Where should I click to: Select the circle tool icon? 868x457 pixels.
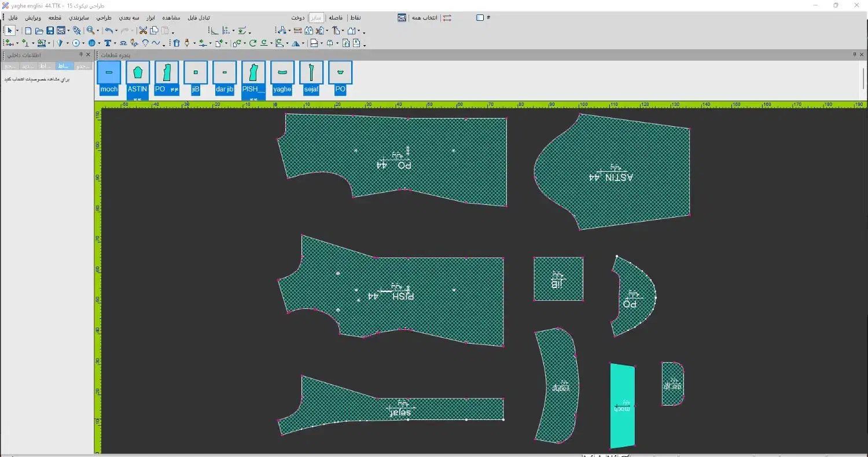pyautogui.click(x=75, y=43)
